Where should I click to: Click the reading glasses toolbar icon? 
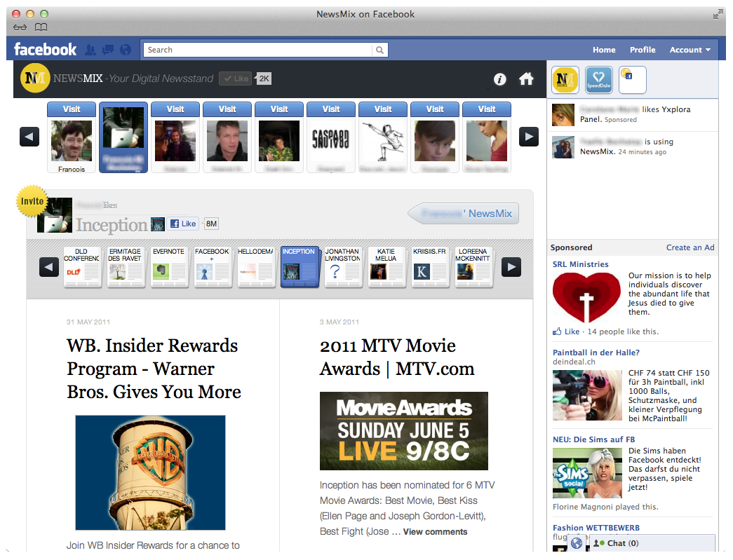20,27
